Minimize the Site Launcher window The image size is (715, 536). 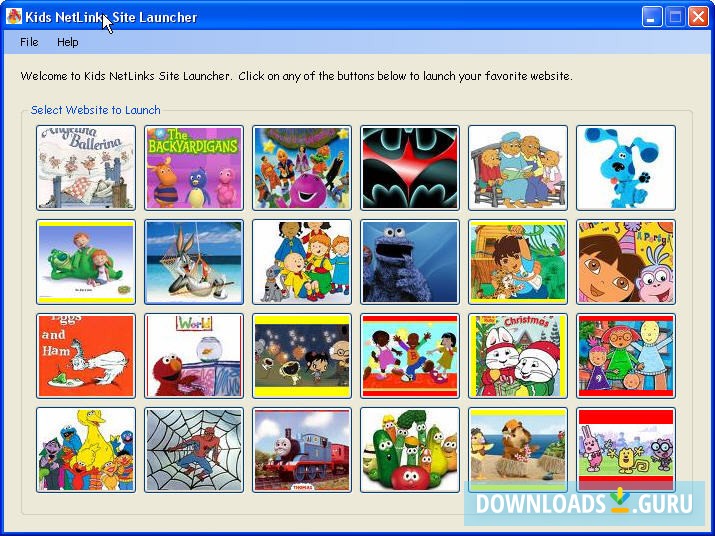tap(652, 17)
